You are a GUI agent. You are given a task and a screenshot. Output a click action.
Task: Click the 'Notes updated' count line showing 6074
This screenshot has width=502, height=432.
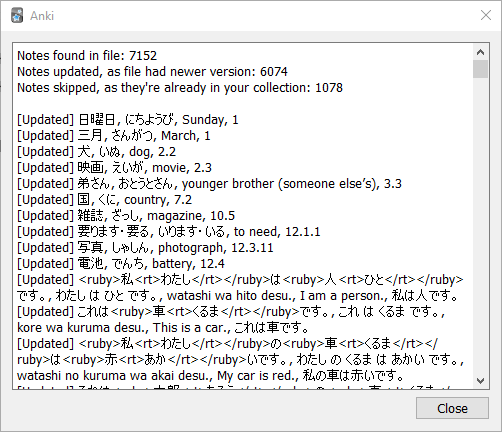(x=152, y=71)
